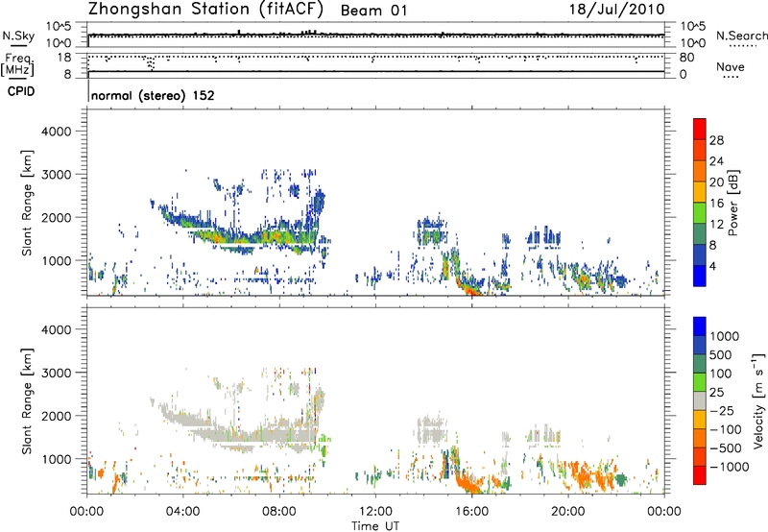
Task: Click the power color bar label '20'
Action: point(716,182)
